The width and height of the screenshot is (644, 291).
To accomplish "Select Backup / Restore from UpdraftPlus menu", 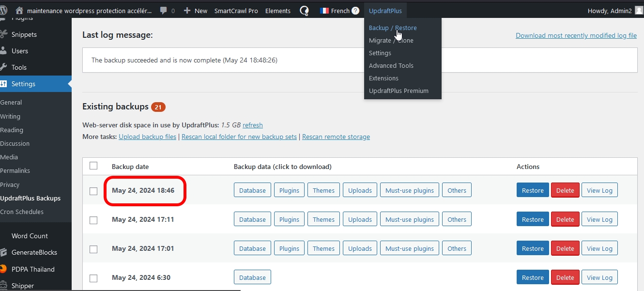I will pos(393,28).
